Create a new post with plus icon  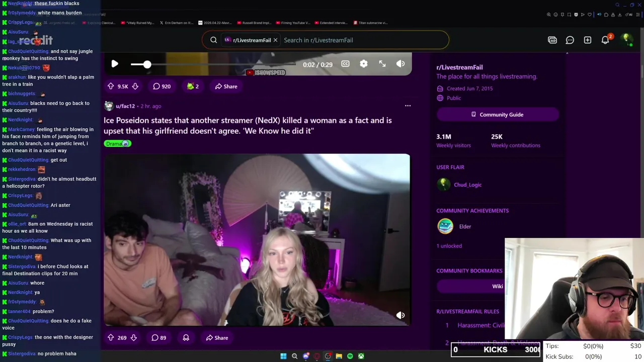tap(588, 40)
